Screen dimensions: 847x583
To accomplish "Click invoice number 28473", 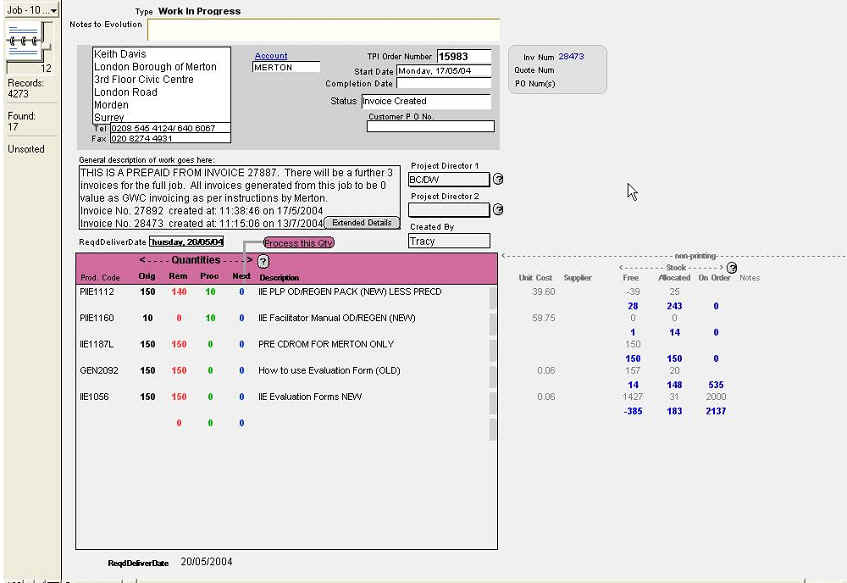I will tap(571, 56).
